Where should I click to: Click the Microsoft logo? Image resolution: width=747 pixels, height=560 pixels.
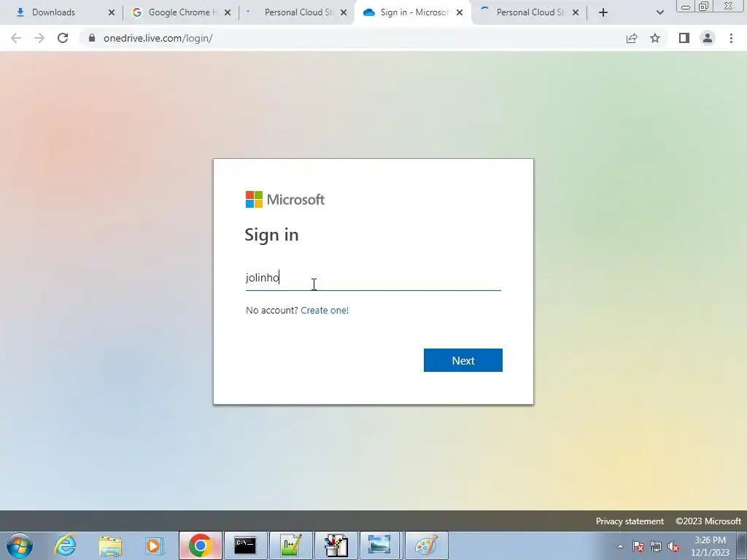[x=285, y=200]
